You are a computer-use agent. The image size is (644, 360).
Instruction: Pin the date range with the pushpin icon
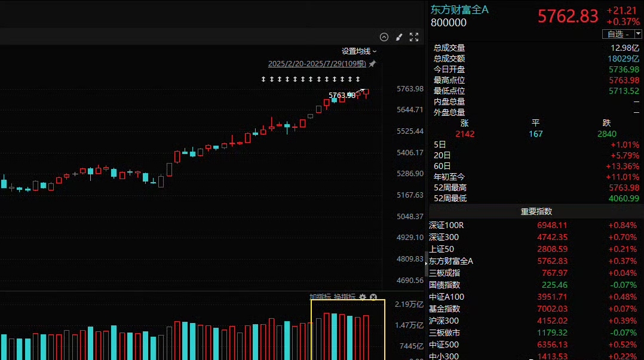point(372,64)
